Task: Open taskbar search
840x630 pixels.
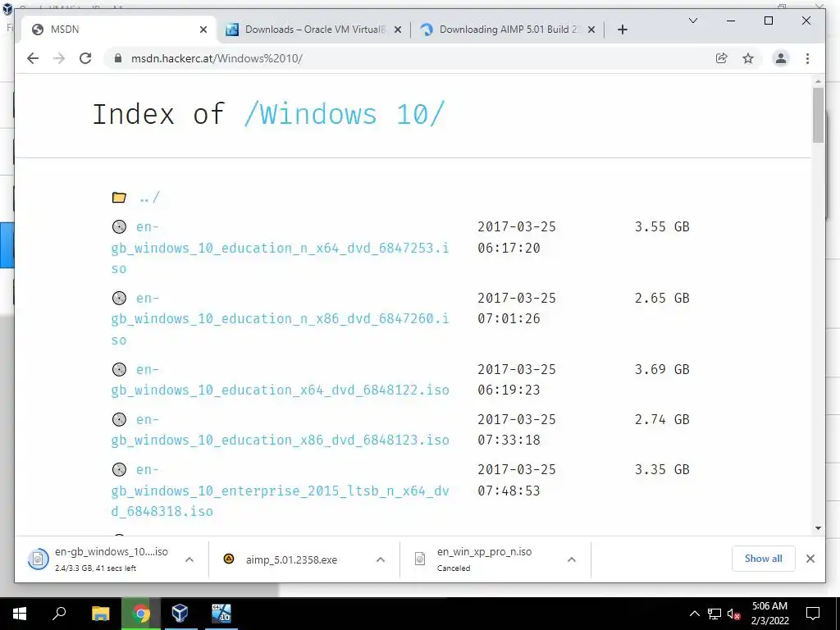Action: [59, 614]
